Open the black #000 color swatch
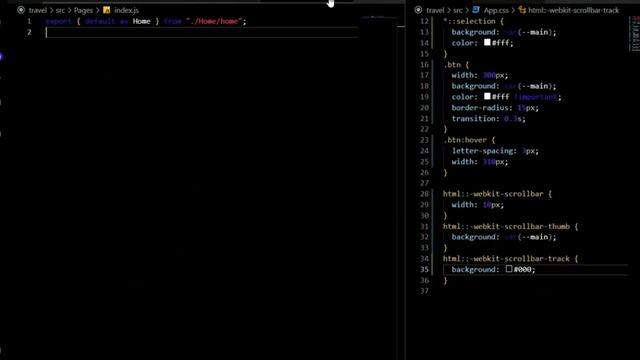 click(509, 269)
